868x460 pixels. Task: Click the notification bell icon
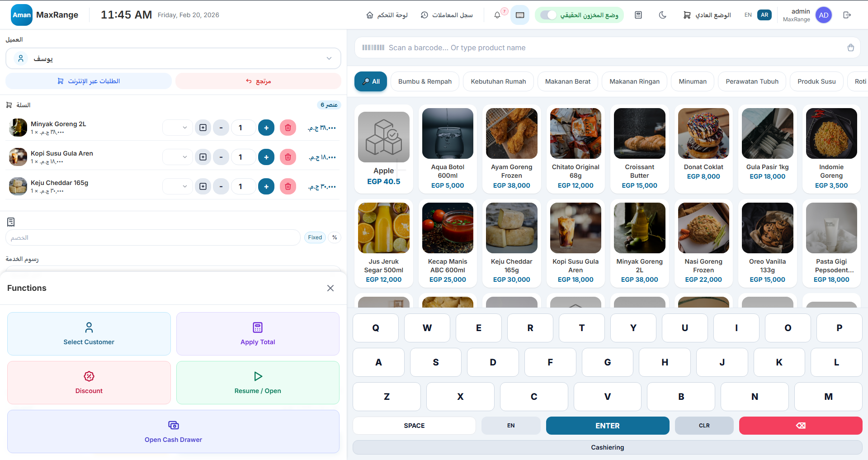tap(497, 15)
